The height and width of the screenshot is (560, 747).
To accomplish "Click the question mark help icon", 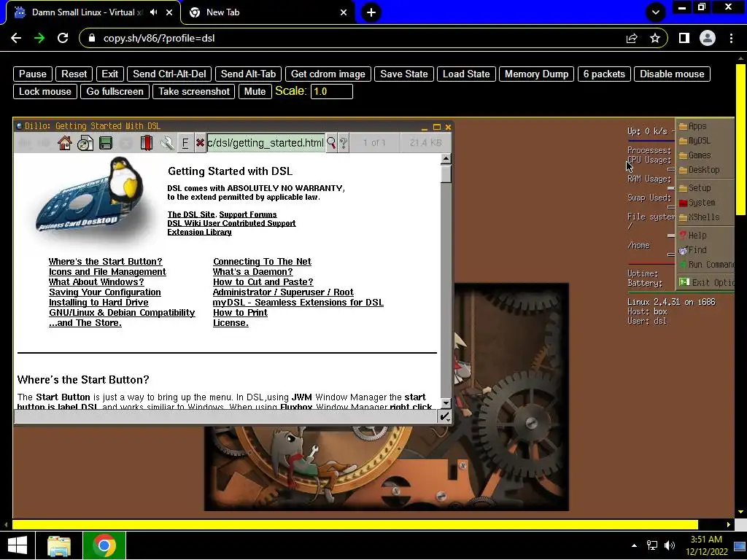I will click(343, 143).
